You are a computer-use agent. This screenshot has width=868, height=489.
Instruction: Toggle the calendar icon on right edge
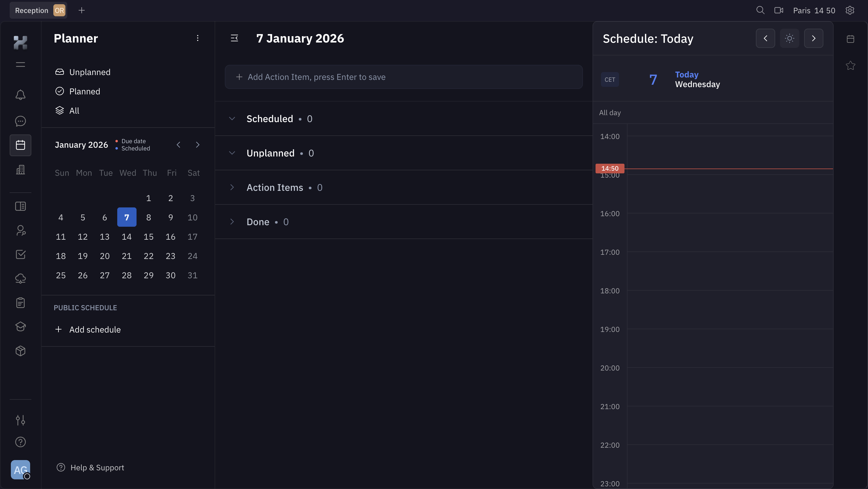pos(850,39)
